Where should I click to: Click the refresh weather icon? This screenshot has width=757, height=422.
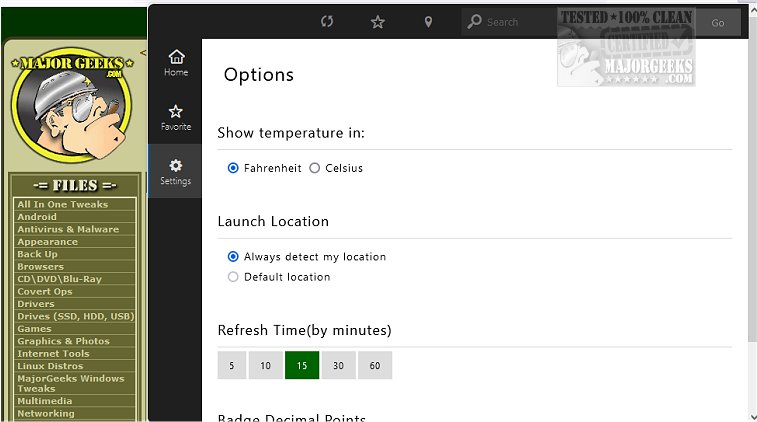pos(327,22)
